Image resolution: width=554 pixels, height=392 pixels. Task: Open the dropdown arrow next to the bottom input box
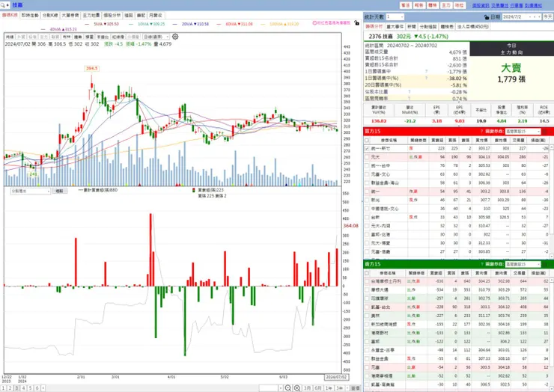pos(281,388)
